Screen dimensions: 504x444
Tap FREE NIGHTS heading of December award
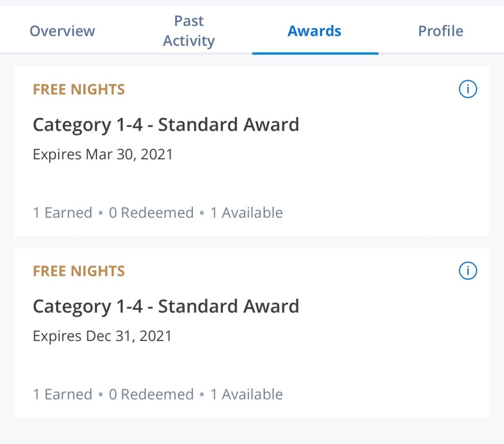point(79,271)
